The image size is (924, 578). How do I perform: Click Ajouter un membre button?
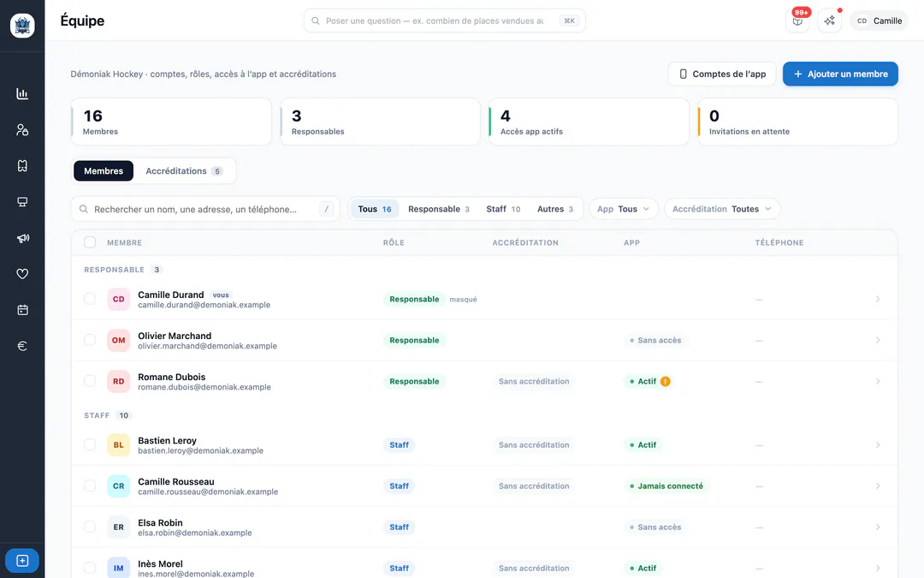click(x=840, y=74)
